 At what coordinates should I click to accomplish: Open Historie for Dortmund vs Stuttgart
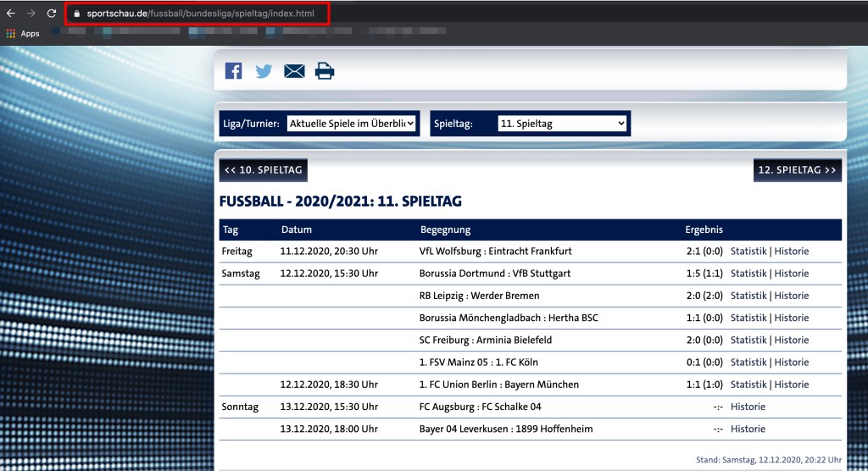[792, 274]
